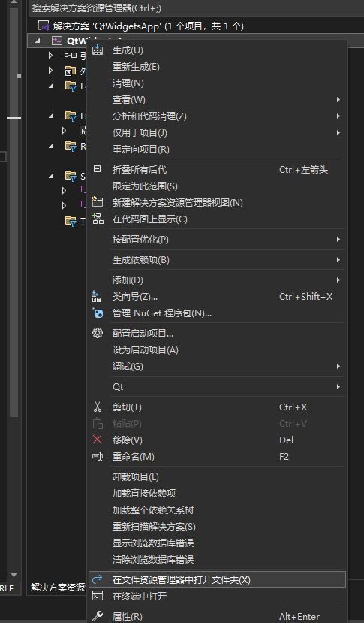Click the 剪切 scissors icon
This screenshot has width=364, height=623.
pyautogui.click(x=98, y=407)
